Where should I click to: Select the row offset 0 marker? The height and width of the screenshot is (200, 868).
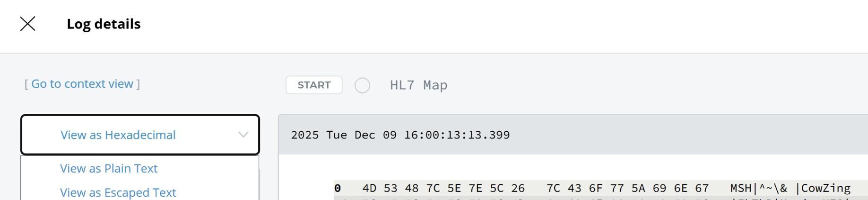[338, 188]
